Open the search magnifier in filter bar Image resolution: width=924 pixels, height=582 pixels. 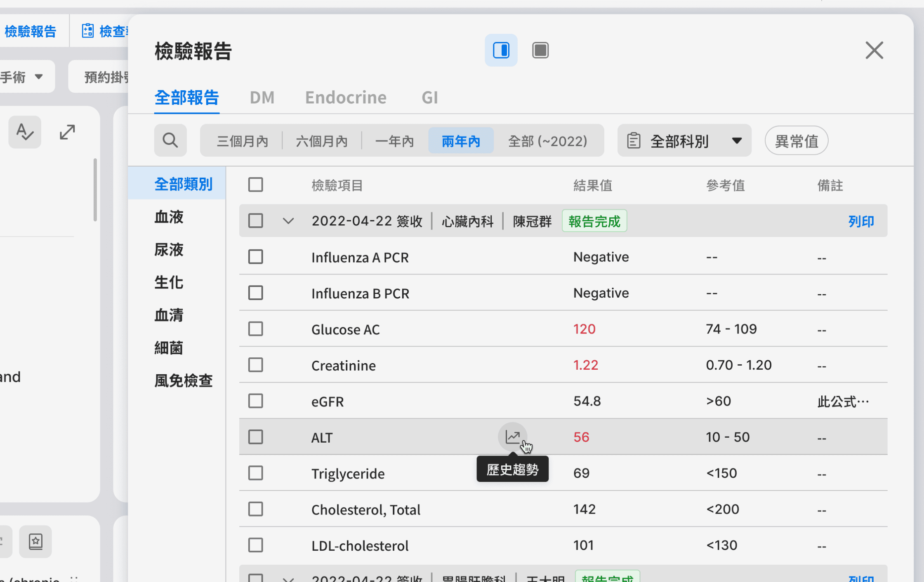pyautogui.click(x=170, y=141)
